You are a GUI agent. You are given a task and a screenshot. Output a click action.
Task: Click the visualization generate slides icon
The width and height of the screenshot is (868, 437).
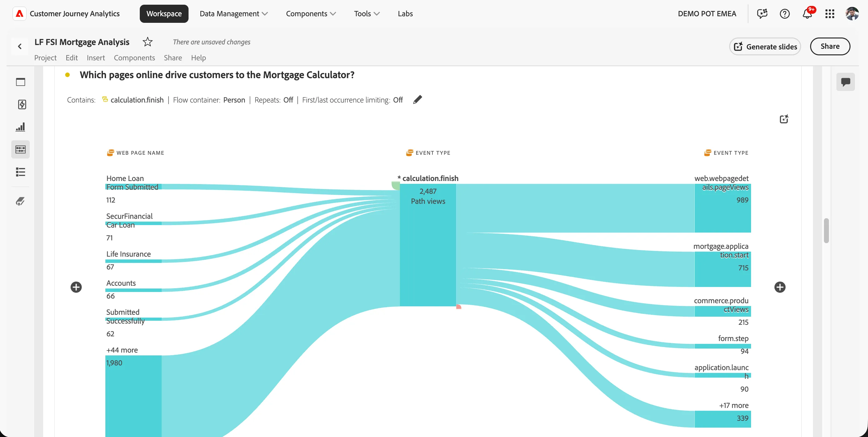pyautogui.click(x=784, y=119)
